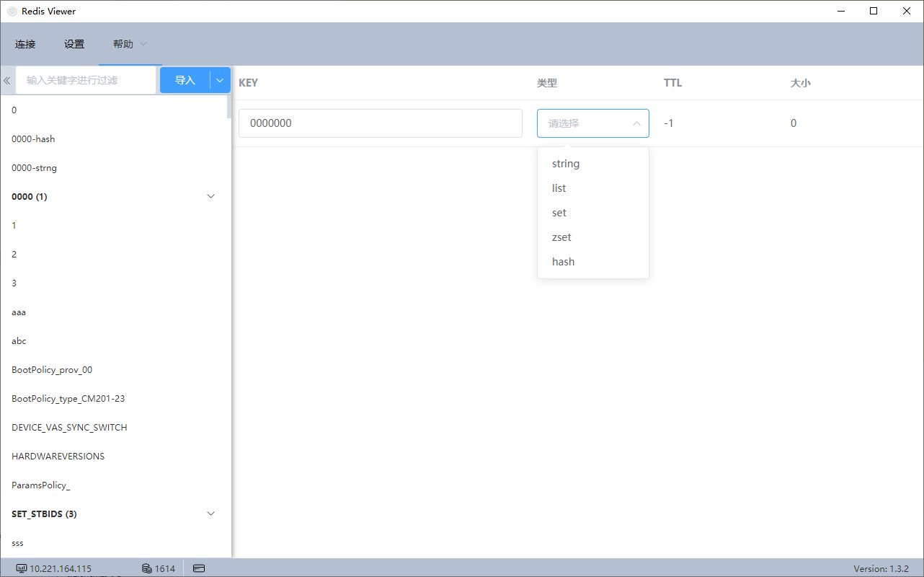924x577 pixels.
Task: Click the Redis Viewer app icon in the title bar
Action: tap(12, 11)
